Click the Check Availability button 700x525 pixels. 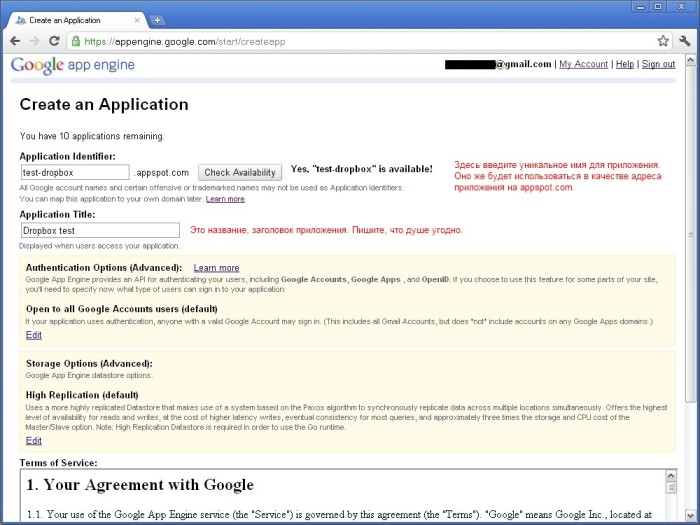click(240, 172)
